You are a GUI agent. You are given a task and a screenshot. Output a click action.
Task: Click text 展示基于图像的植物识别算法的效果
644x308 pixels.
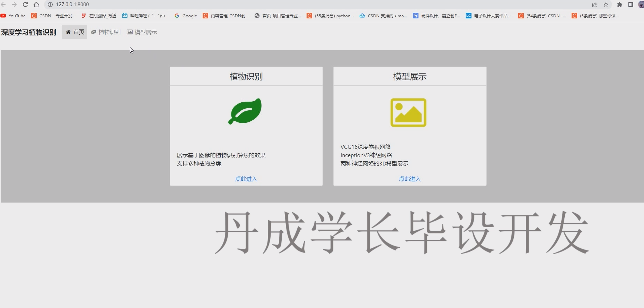pos(221,155)
